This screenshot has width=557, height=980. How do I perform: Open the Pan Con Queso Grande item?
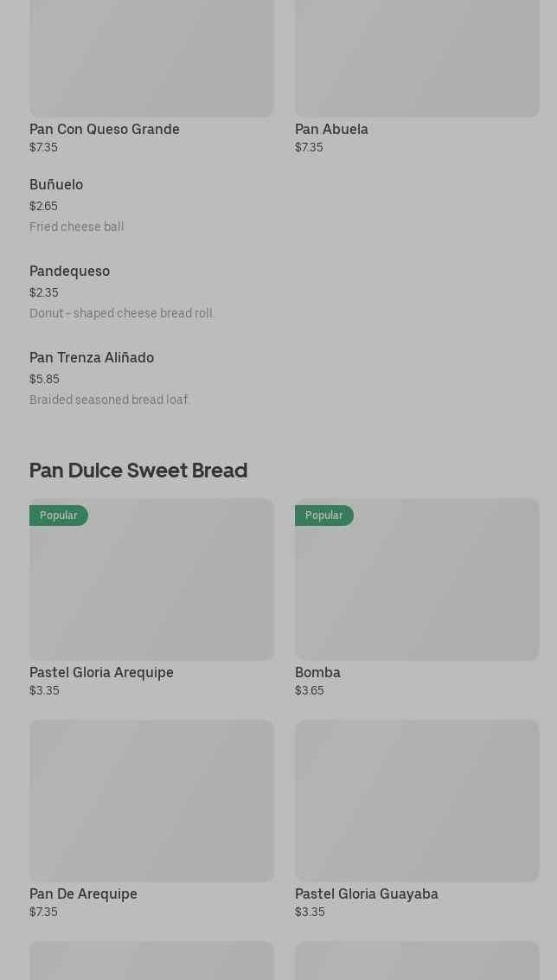105,130
